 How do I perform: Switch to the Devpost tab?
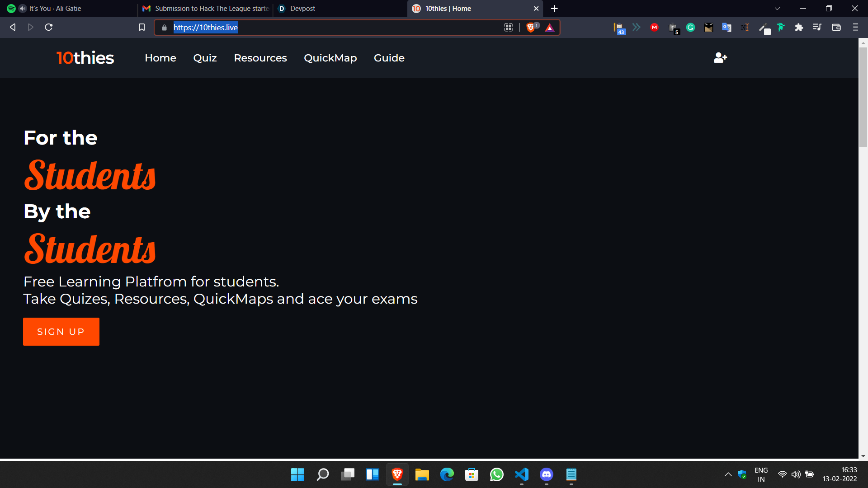pos(302,9)
